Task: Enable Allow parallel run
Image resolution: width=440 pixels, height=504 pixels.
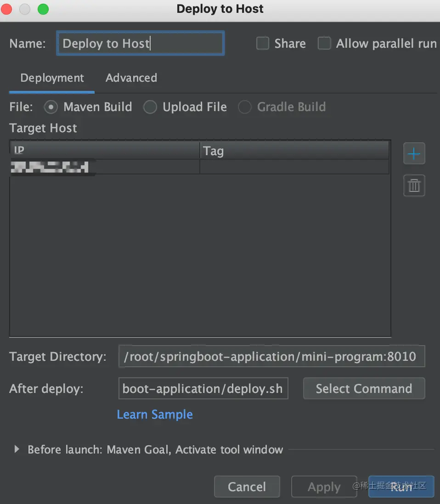Action: pos(324,43)
